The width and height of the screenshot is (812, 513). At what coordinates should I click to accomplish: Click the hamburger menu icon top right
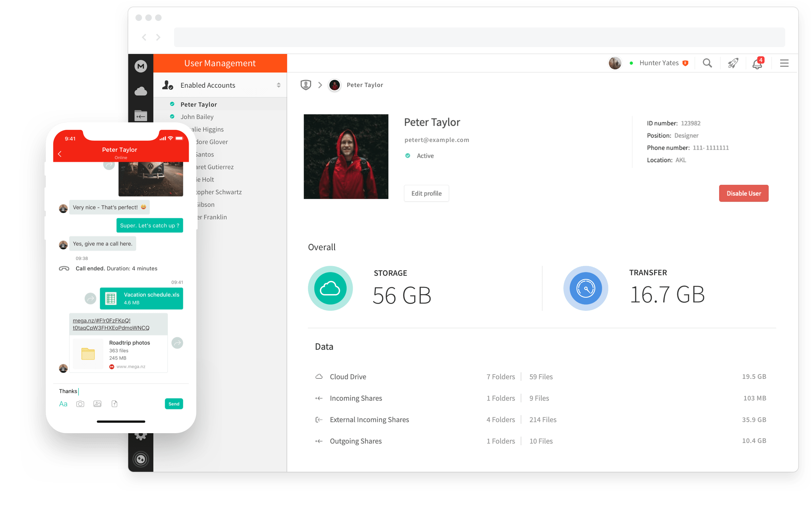point(784,62)
